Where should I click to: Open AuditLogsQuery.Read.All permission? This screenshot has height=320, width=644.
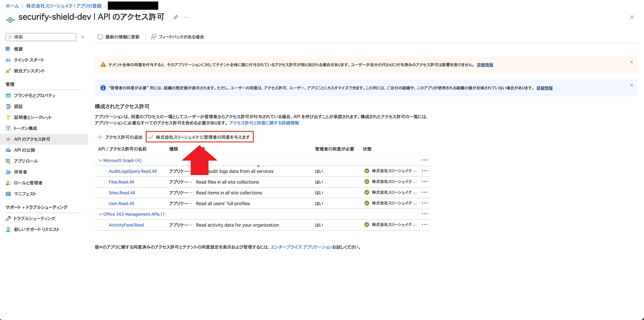pos(133,171)
